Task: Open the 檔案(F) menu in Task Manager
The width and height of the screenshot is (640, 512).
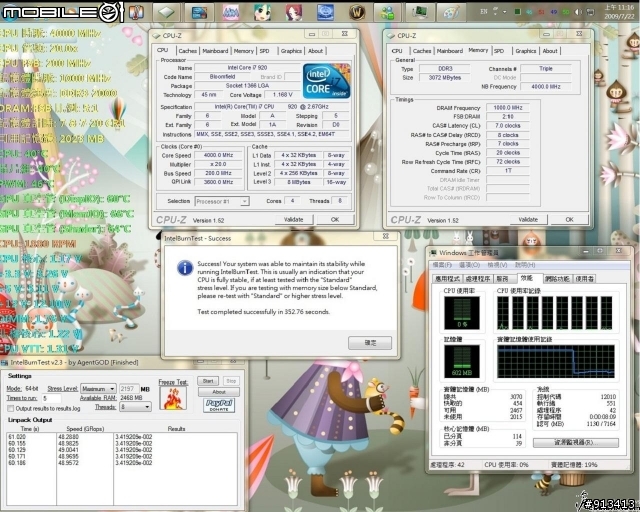Action: 442,265
